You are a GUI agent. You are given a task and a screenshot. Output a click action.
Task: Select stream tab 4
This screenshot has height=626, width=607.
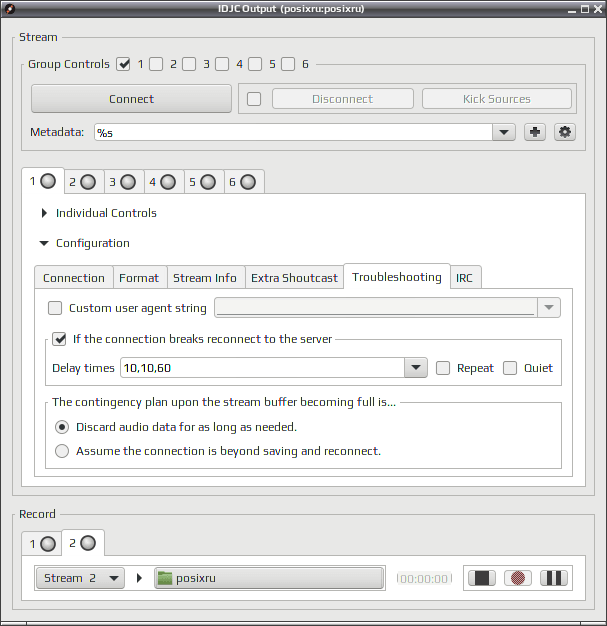point(163,182)
